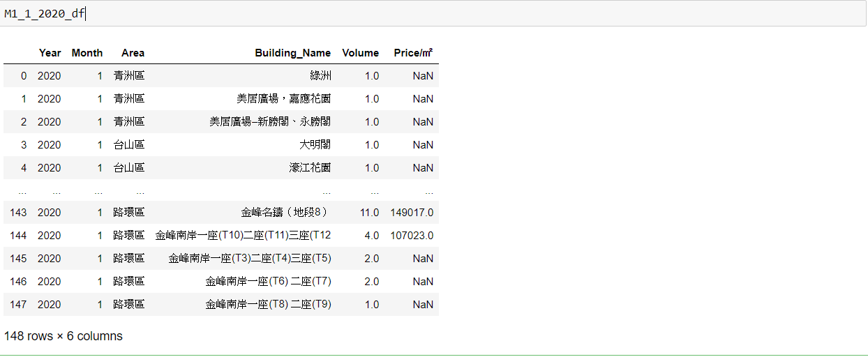Click the '148 rows × 6 columns' summary

pyautogui.click(x=63, y=336)
